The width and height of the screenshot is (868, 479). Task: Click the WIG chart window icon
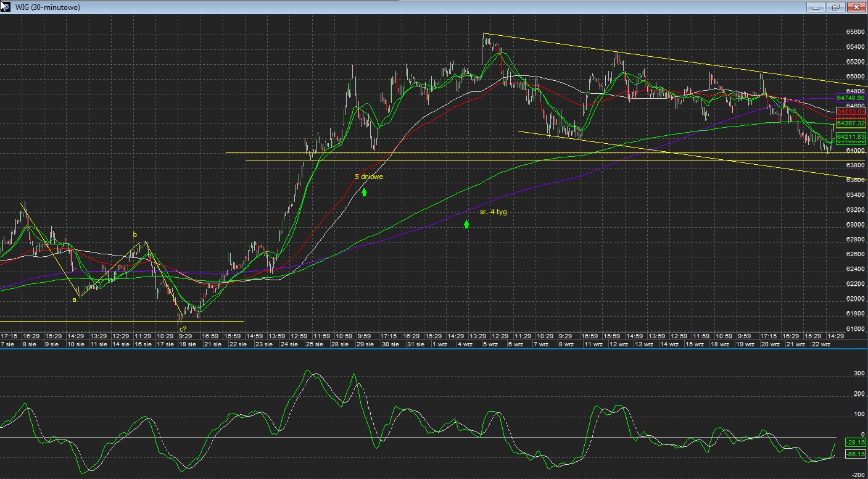click(5, 7)
